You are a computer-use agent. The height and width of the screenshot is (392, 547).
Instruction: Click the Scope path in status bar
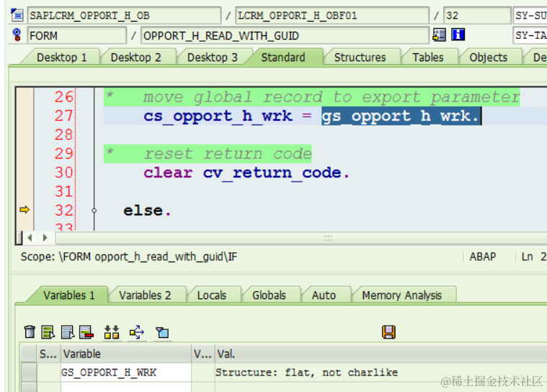point(129,257)
